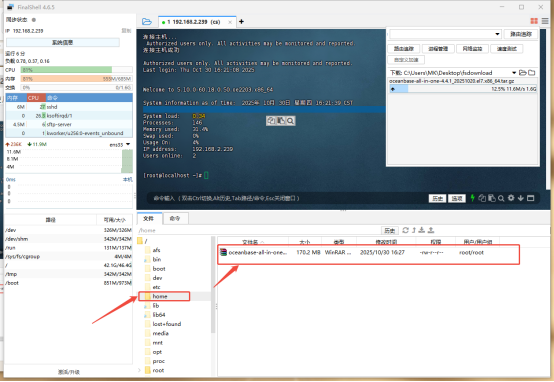Click copy icon in command bar
Image resolution: width=554 pixels, height=382 pixels.
(x=482, y=198)
